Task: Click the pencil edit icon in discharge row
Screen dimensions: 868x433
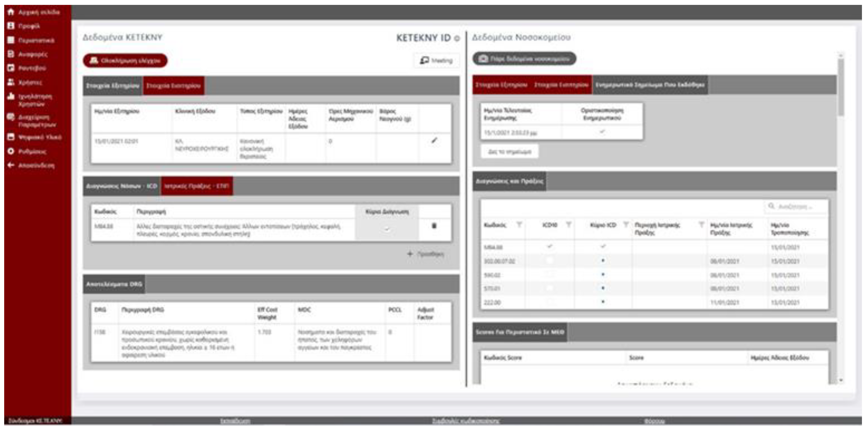Action: (434, 141)
